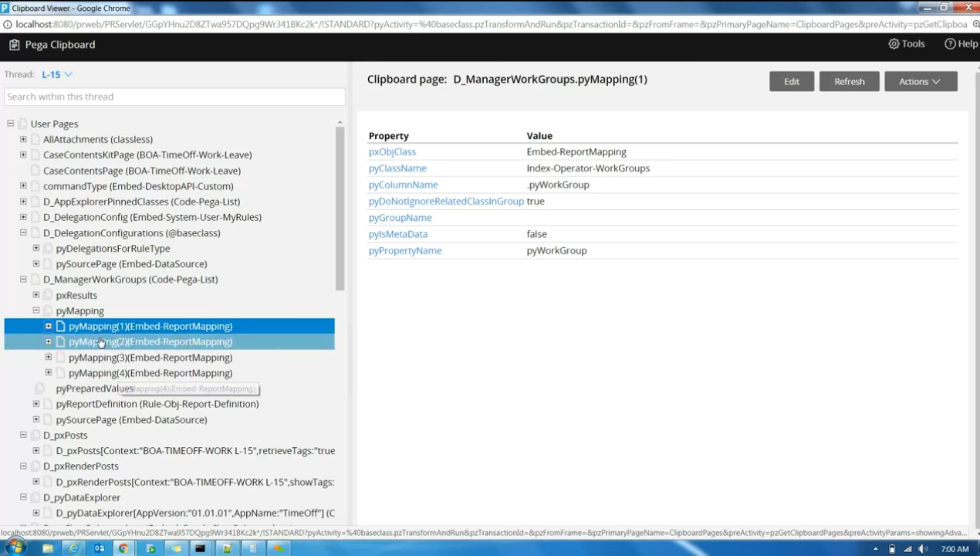Select pyMapping(1)(Embed-ReportMapping) in the tree

[150, 326]
